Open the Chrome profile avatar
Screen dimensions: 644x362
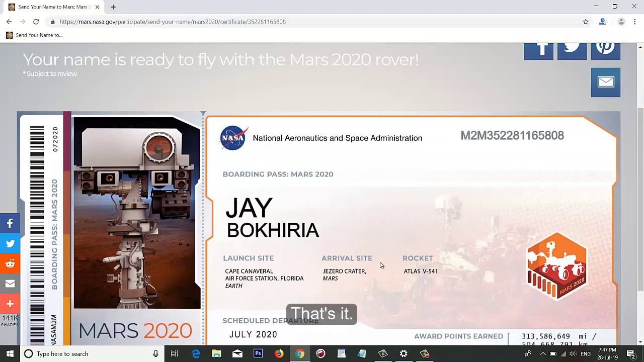(621, 22)
